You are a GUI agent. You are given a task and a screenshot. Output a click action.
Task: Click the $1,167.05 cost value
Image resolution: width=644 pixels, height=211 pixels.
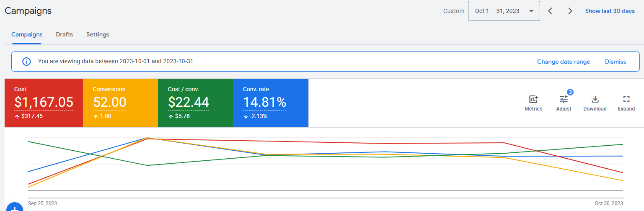[x=44, y=102]
